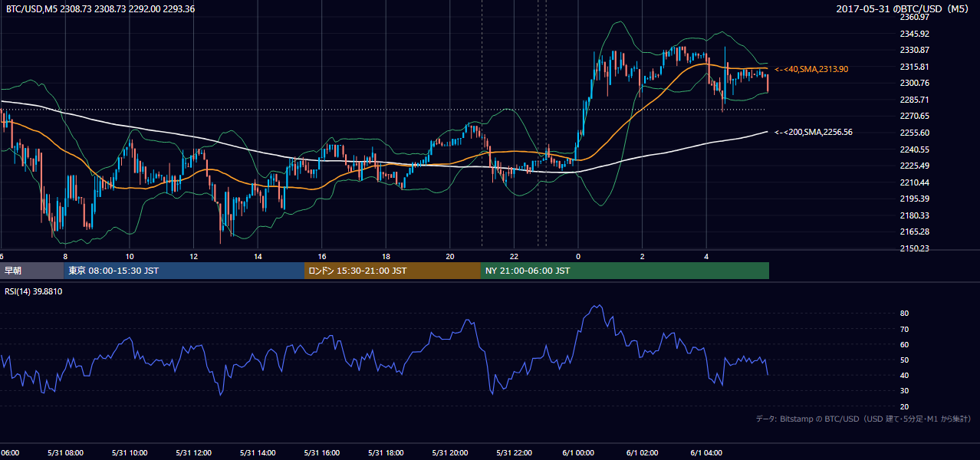Click the 5/31 22:00 time label
The image size is (980, 460).
pyautogui.click(x=515, y=452)
